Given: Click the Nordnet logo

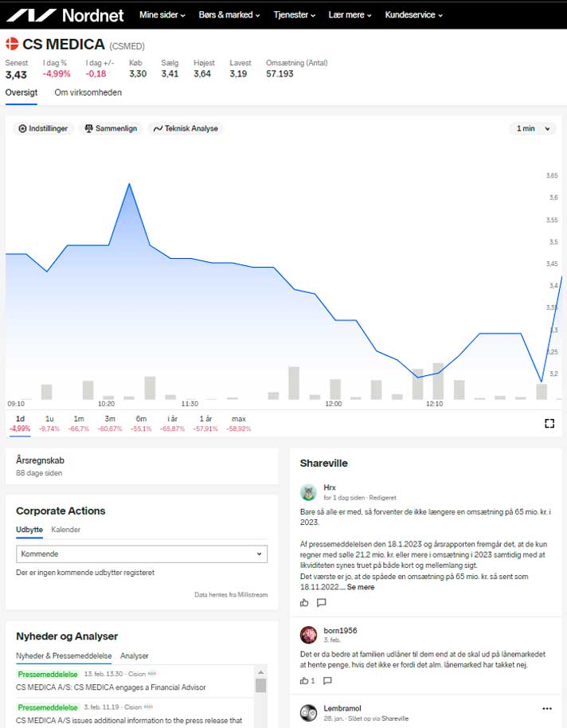Looking at the screenshot, I should coord(65,15).
